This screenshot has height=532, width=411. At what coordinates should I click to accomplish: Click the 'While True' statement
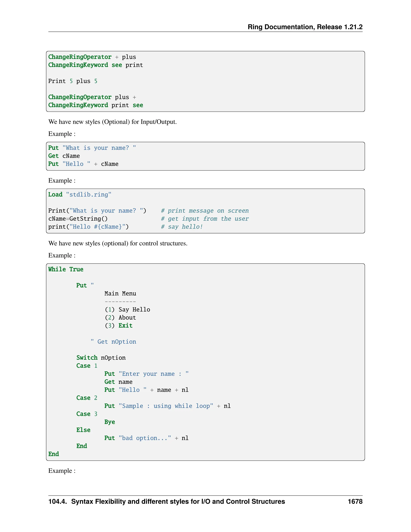point(66,269)
